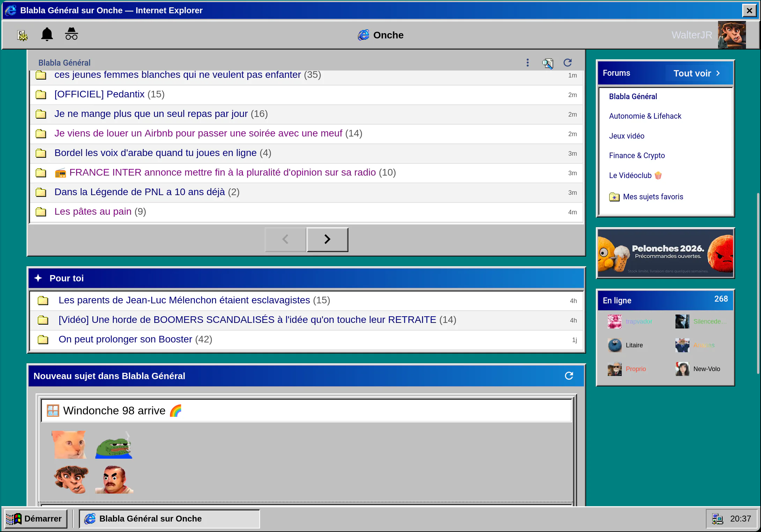Open the Démarrer start menu
Viewport: 761px width, 532px height.
(34, 519)
